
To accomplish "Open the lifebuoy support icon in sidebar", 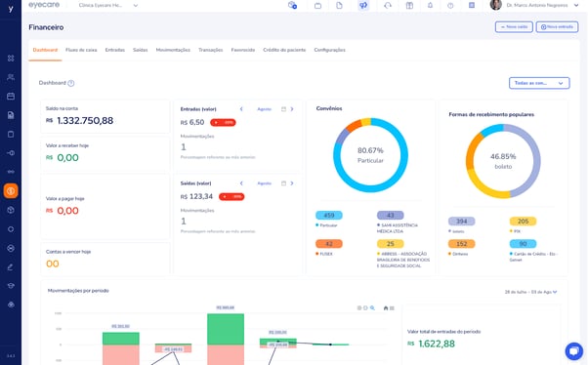I will [x=11, y=248].
